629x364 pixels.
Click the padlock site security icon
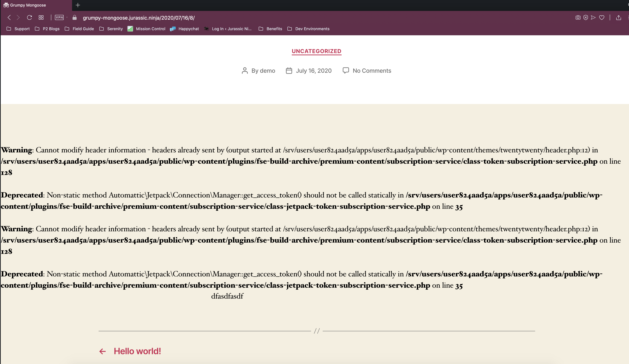pyautogui.click(x=74, y=17)
